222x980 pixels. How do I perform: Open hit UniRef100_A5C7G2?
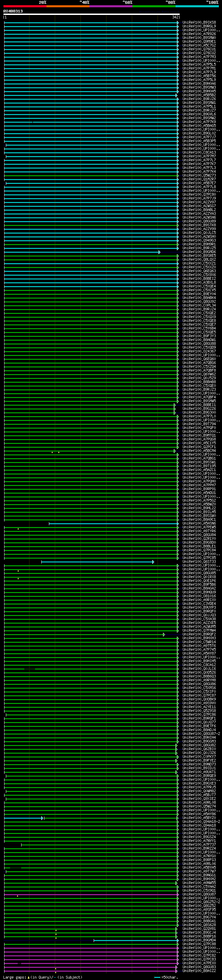(199, 46)
